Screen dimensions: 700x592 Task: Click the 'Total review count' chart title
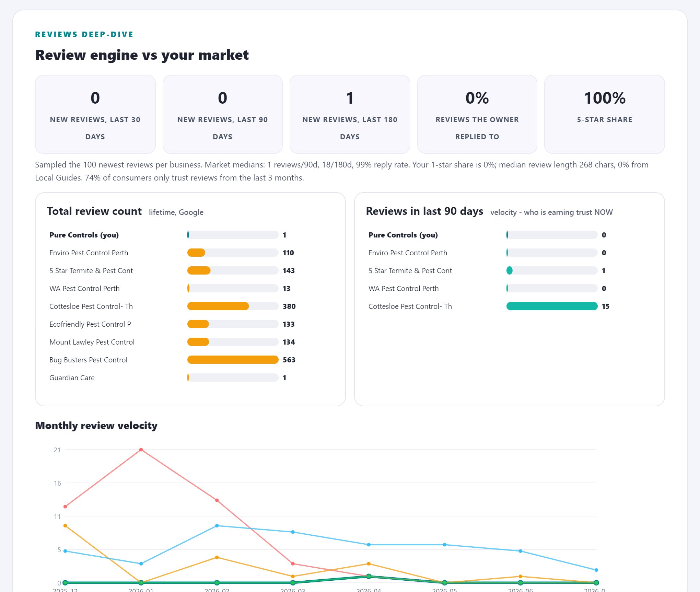pyautogui.click(x=94, y=211)
